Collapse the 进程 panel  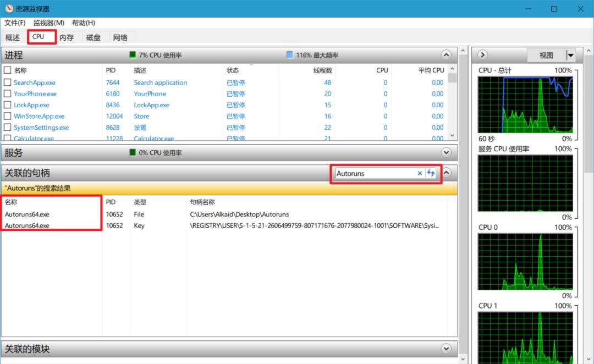click(446, 54)
